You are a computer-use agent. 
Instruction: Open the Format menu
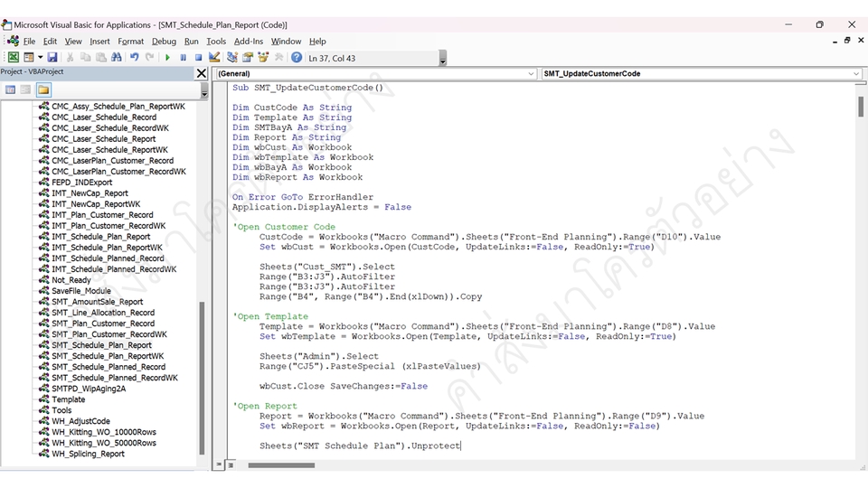point(130,42)
